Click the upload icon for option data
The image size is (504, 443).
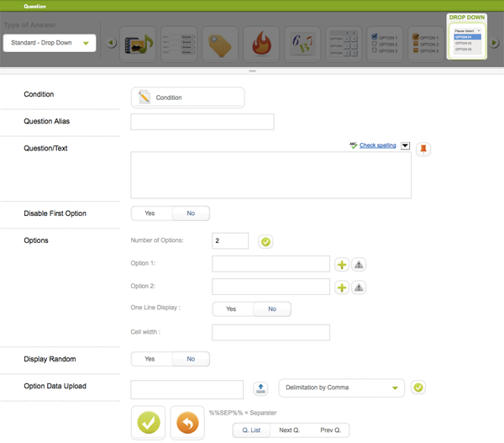[260, 388]
